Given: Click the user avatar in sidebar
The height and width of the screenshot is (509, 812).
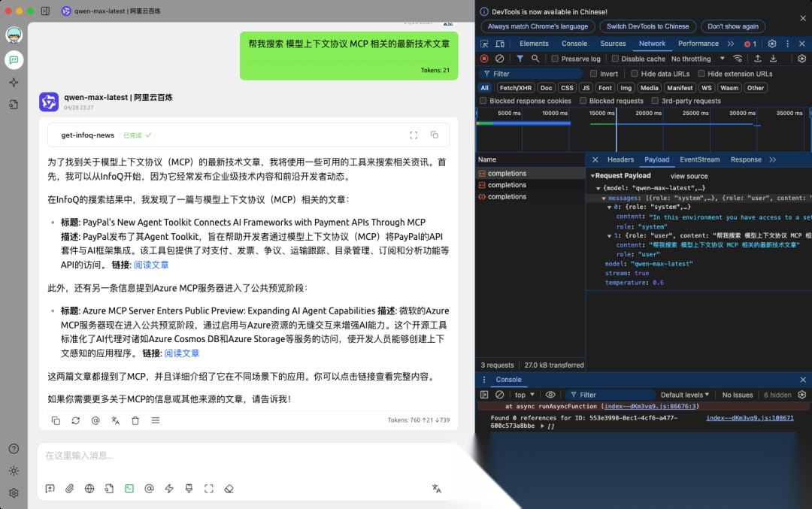Looking at the screenshot, I should coord(14,35).
